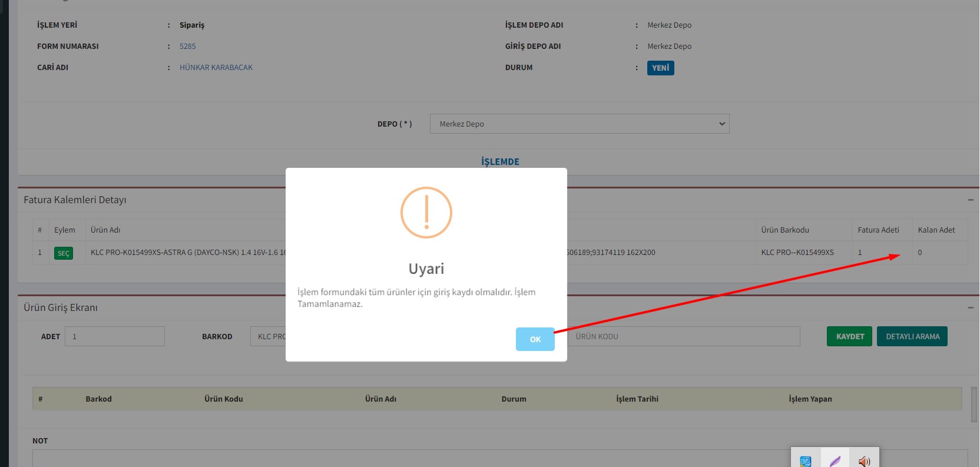The image size is (980, 467).
Task: Select the İŞLEMDE tab heading
Action: pos(500,161)
